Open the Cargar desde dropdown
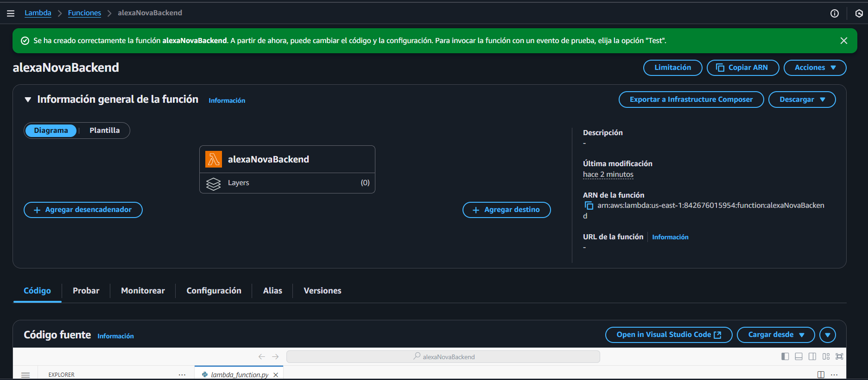Screen dimensions: 868x380 click(775, 335)
